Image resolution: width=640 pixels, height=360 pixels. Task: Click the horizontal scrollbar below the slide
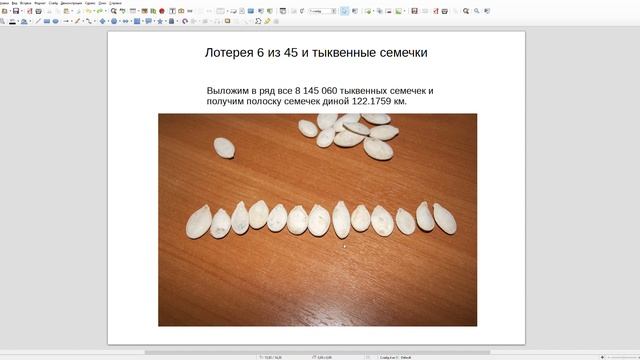[x=317, y=352]
